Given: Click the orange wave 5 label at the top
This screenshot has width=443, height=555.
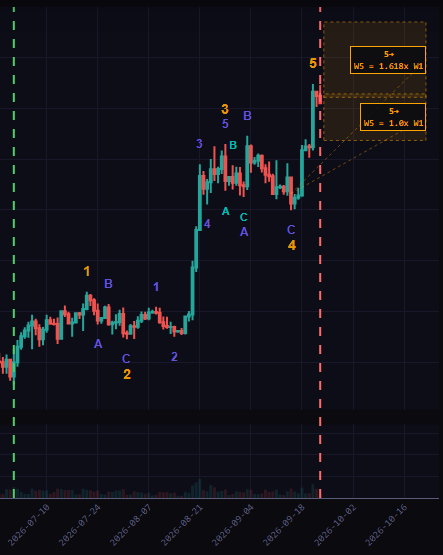Looking at the screenshot, I should click(313, 63).
